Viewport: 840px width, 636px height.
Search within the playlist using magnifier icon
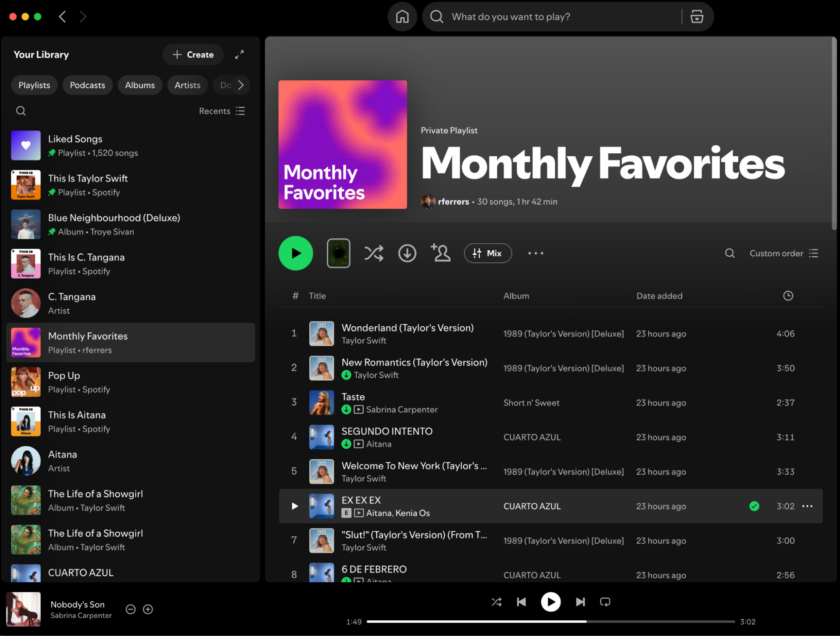click(x=730, y=253)
